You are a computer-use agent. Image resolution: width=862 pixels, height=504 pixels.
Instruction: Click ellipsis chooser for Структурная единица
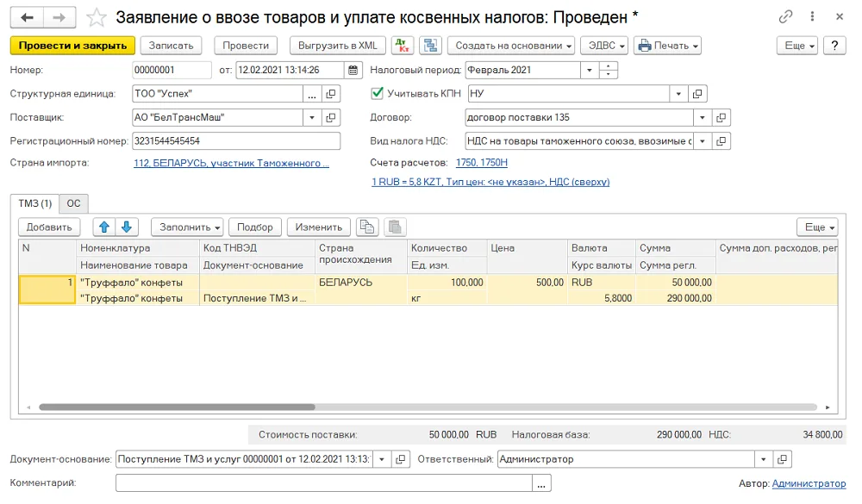point(312,94)
